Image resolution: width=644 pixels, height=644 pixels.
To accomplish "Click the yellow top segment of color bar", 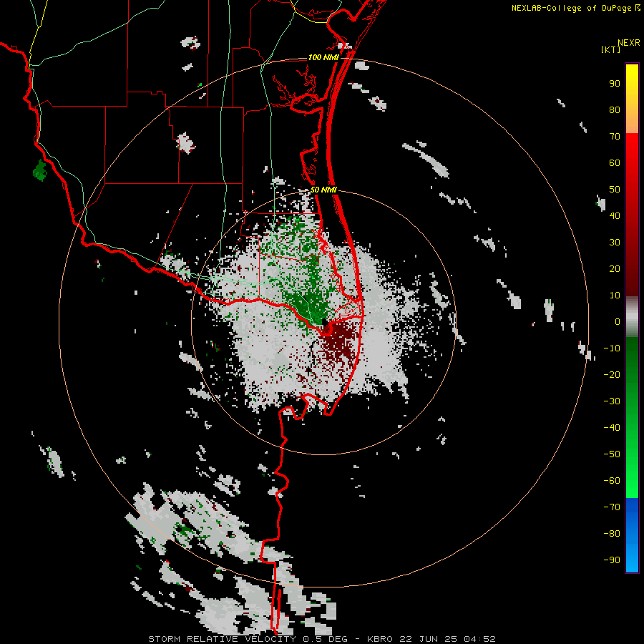I will (x=632, y=99).
